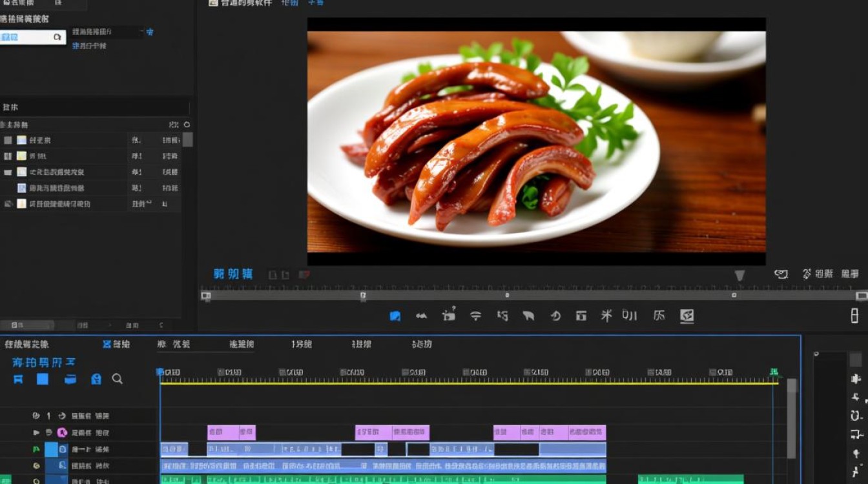Click the arrow-pointer icon in the preview toolbar
Viewport: 868px width, 484px height.
(528, 316)
